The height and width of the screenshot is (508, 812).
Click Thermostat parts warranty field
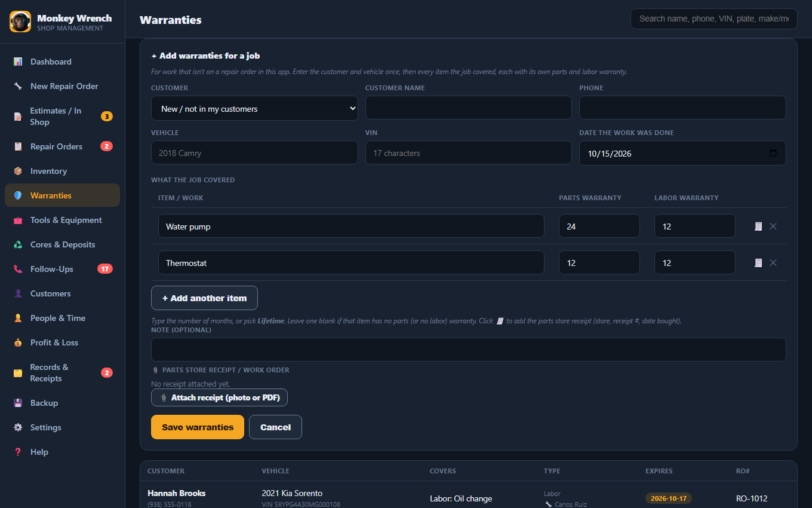pos(599,263)
